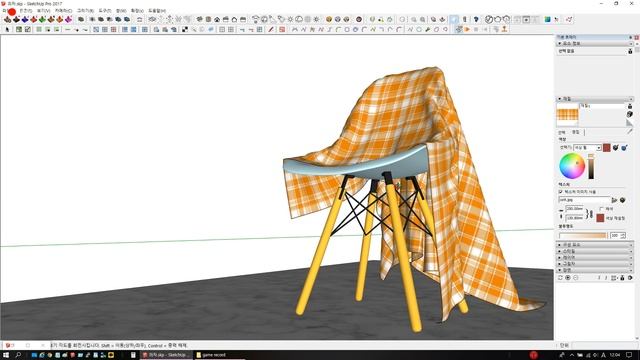Image resolution: width=640 pixels, height=360 pixels.
Task: Click the opacity value stepper arrows
Action: coord(623,236)
